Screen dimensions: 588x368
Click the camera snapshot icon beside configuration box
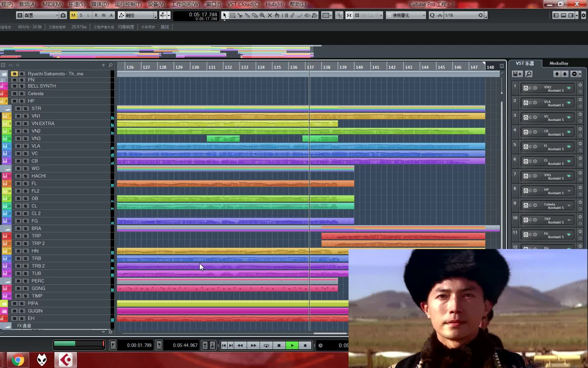pos(63,15)
